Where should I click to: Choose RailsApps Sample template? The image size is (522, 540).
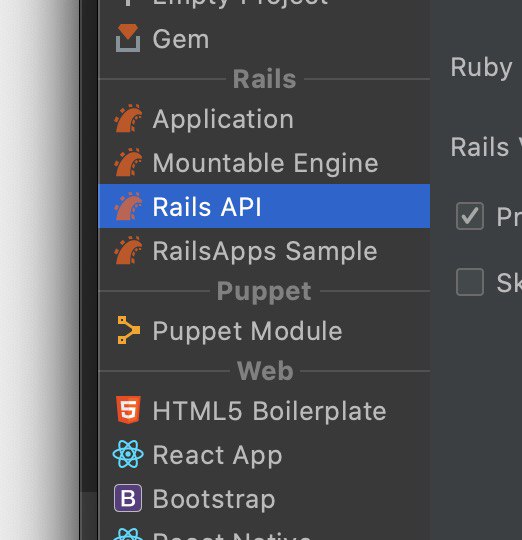pos(264,250)
